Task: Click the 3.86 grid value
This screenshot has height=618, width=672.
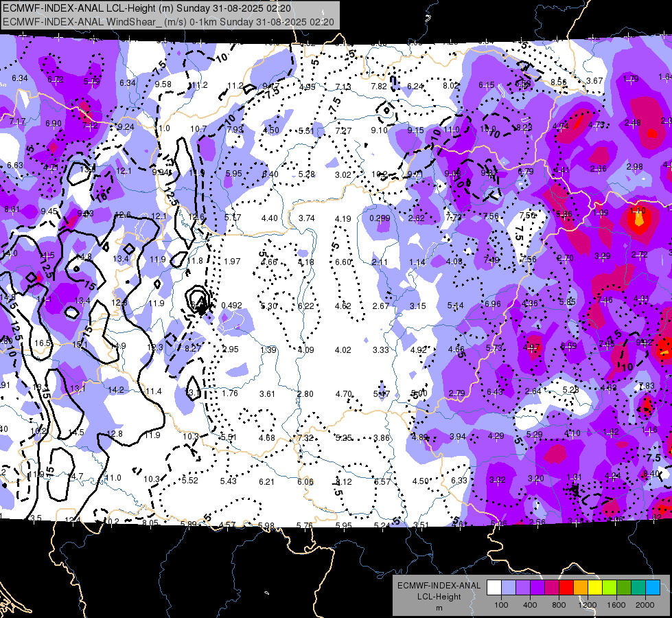Action: click(x=382, y=438)
